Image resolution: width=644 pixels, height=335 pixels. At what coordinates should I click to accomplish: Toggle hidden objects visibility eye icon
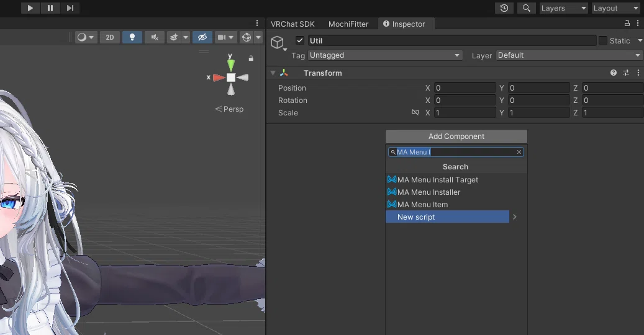[x=202, y=37]
